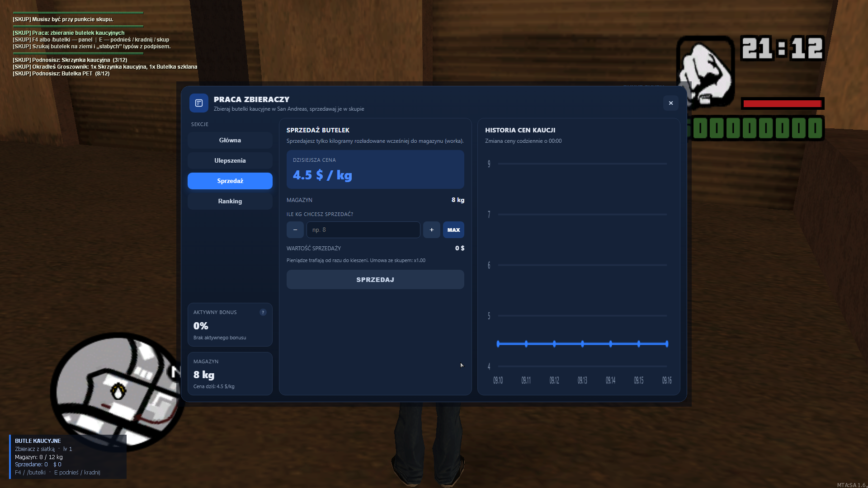Decrease kilograms with the minus button
868x488 pixels.
point(295,230)
